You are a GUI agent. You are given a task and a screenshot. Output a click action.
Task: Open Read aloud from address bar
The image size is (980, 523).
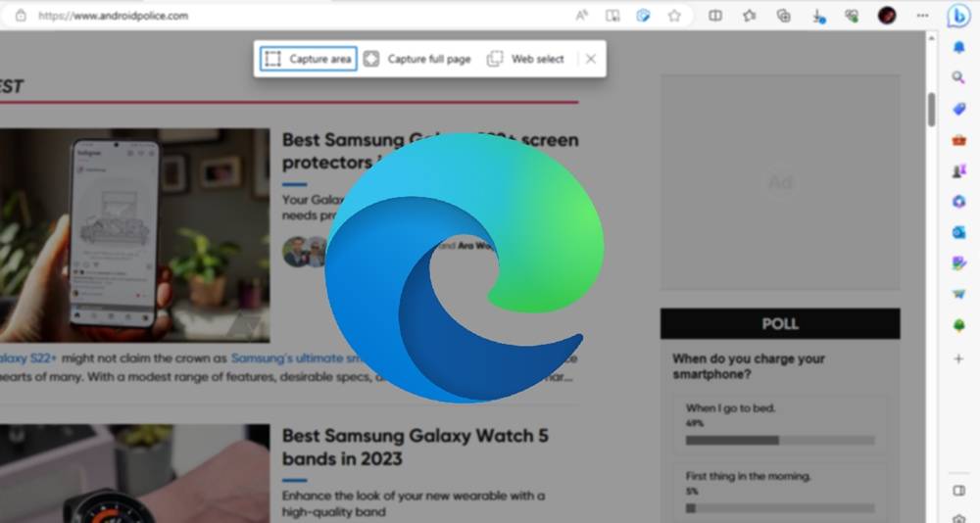click(x=582, y=16)
